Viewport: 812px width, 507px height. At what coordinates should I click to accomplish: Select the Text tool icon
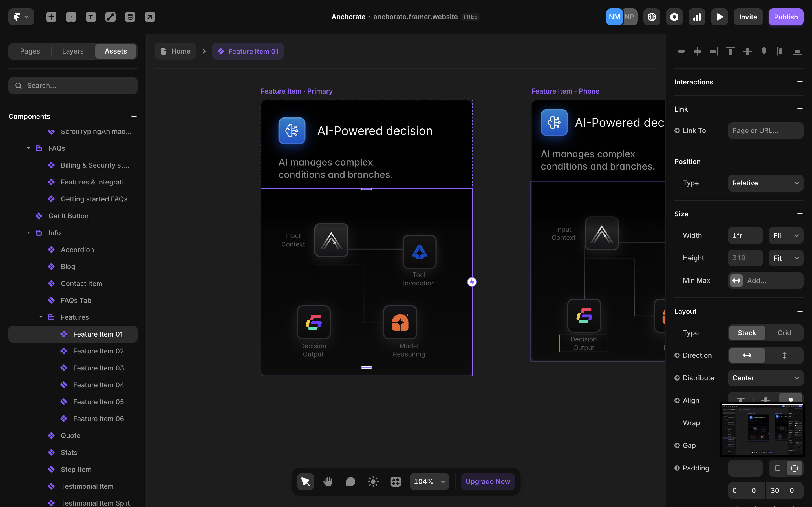click(x=91, y=17)
